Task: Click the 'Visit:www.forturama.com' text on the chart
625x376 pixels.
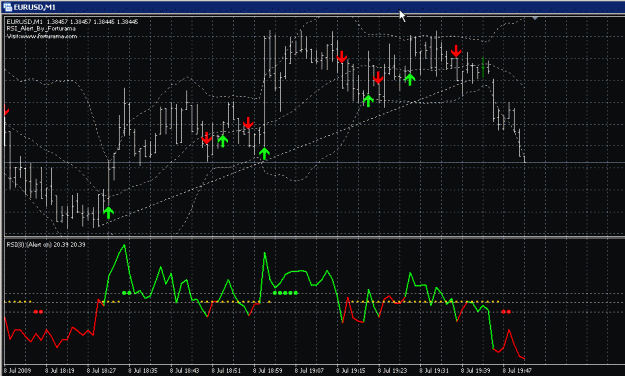Action: (x=42, y=36)
